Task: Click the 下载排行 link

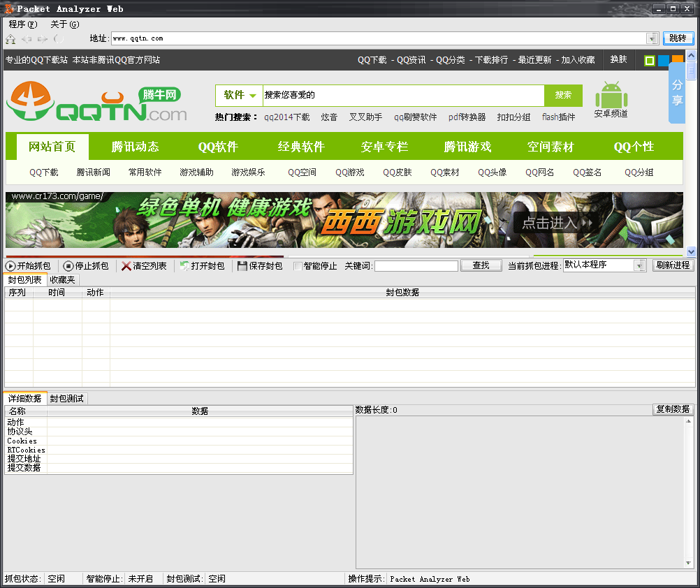Action: tap(491, 60)
